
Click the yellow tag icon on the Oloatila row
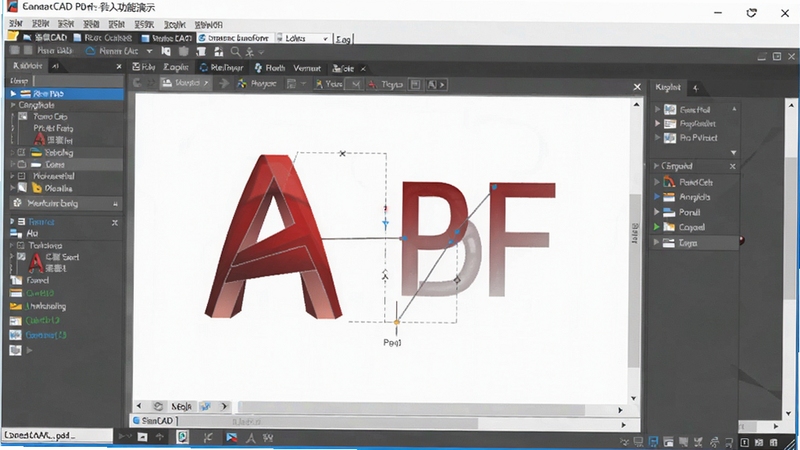[37, 188]
